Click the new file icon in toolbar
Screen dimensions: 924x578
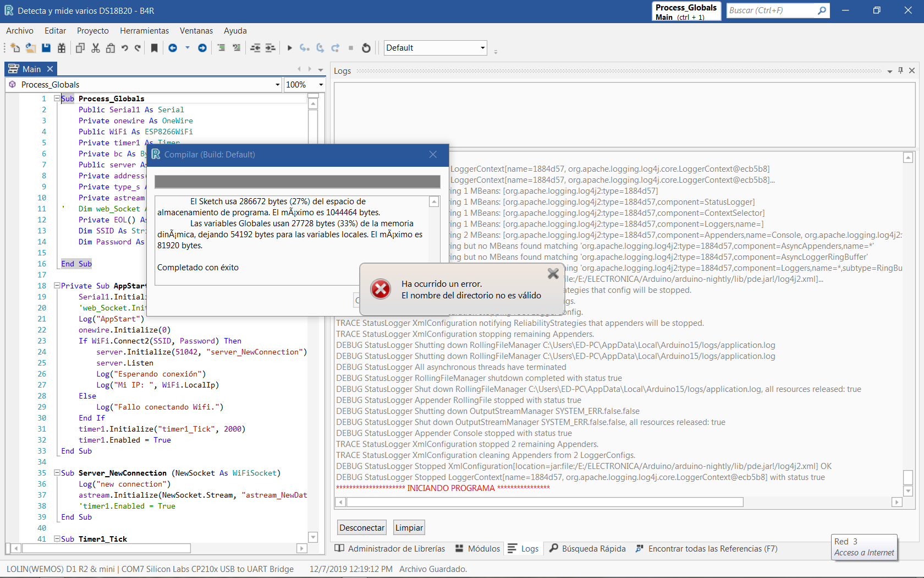[x=15, y=48]
